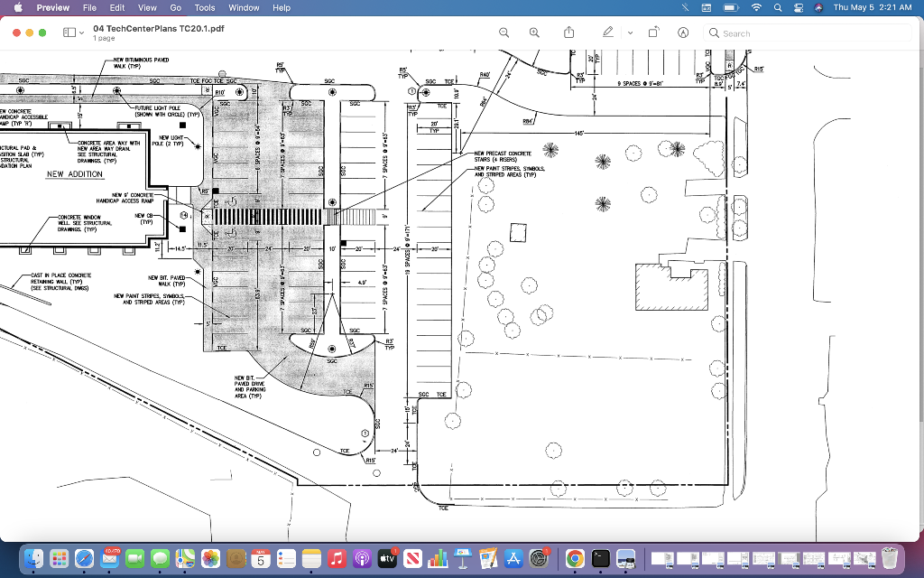Toggle the sidebar view button
924x578 pixels.
69,33
